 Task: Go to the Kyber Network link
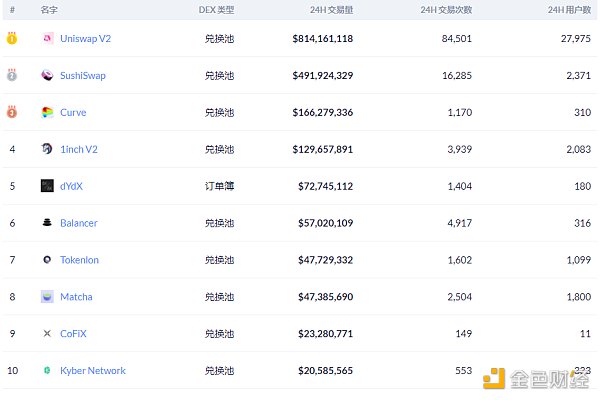point(92,371)
